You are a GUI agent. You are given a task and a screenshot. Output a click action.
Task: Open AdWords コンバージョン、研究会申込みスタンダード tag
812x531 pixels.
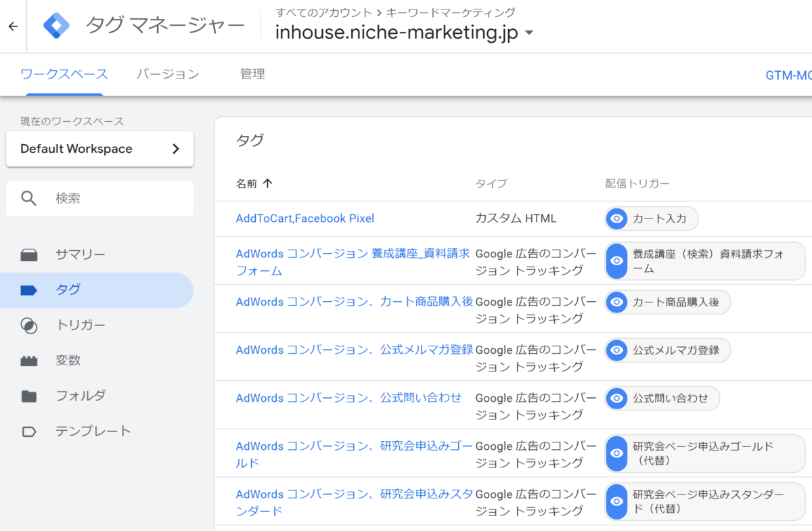(355, 503)
